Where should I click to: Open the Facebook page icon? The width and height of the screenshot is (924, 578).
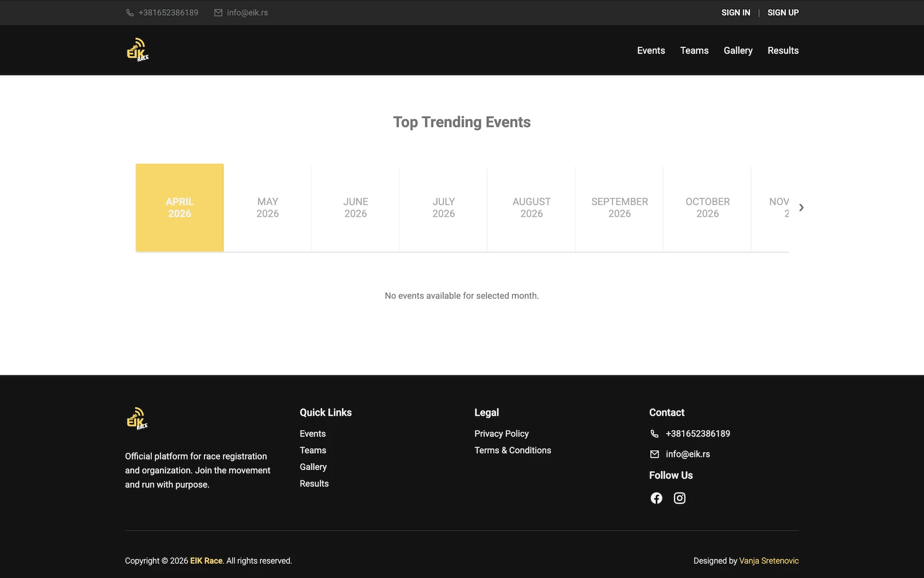[656, 498]
